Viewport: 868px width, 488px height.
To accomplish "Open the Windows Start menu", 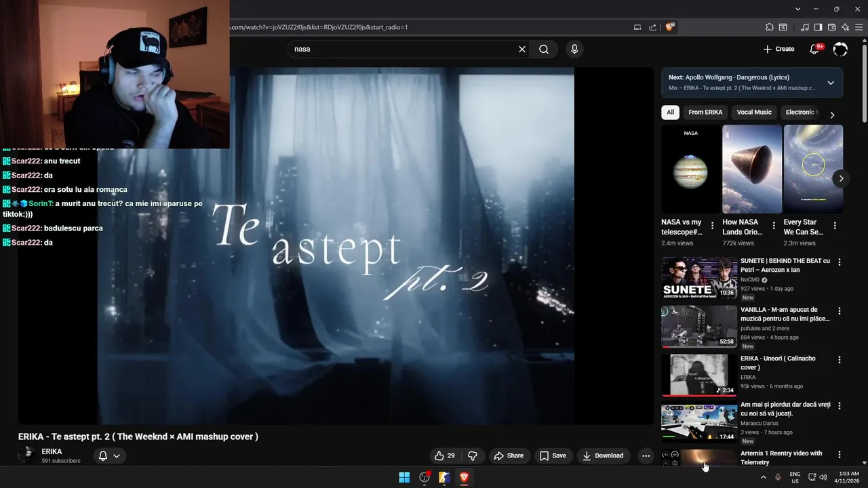I will (x=404, y=477).
